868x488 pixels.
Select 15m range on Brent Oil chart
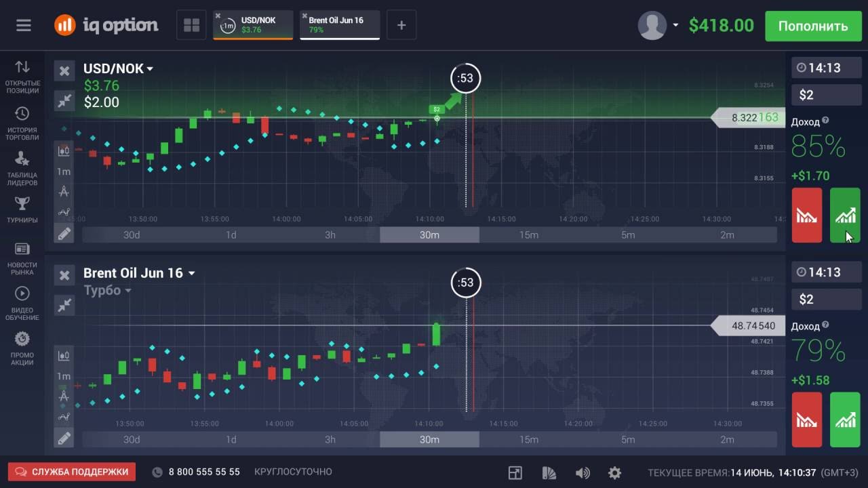(x=529, y=439)
